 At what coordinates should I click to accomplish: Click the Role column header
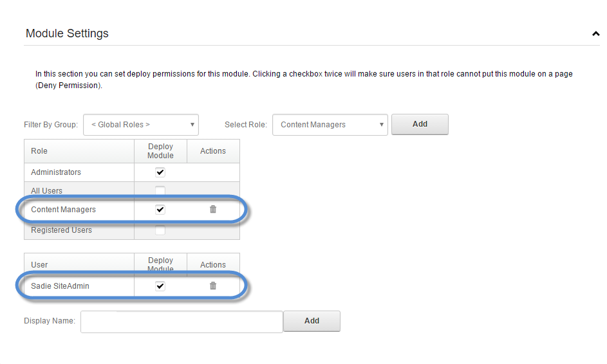pyautogui.click(x=39, y=151)
